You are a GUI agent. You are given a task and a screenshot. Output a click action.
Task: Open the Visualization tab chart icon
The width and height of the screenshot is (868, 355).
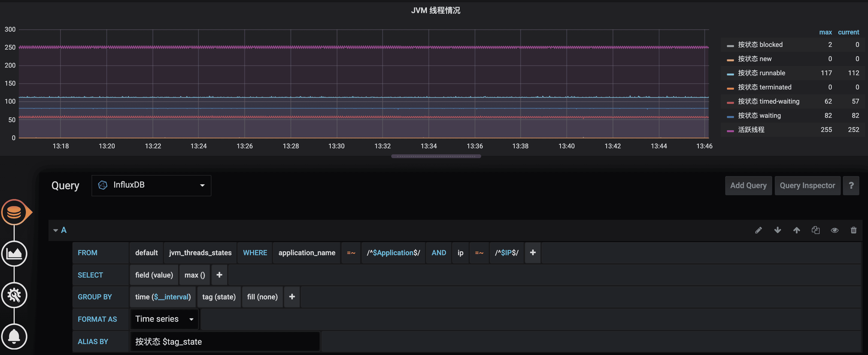[14, 254]
